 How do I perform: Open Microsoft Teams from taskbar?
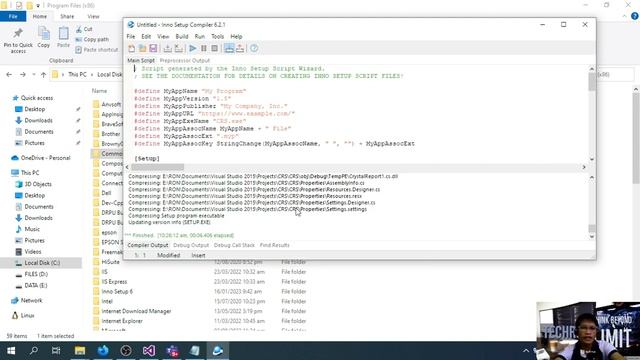(172, 351)
